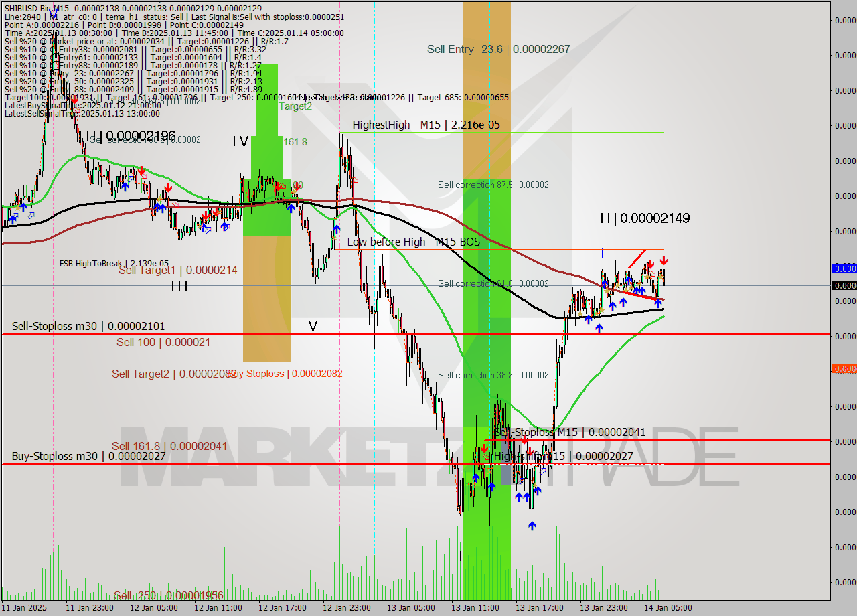Select the wave label 'I I I 0.00002196'
This screenshot has width=857, height=616.
(x=131, y=136)
